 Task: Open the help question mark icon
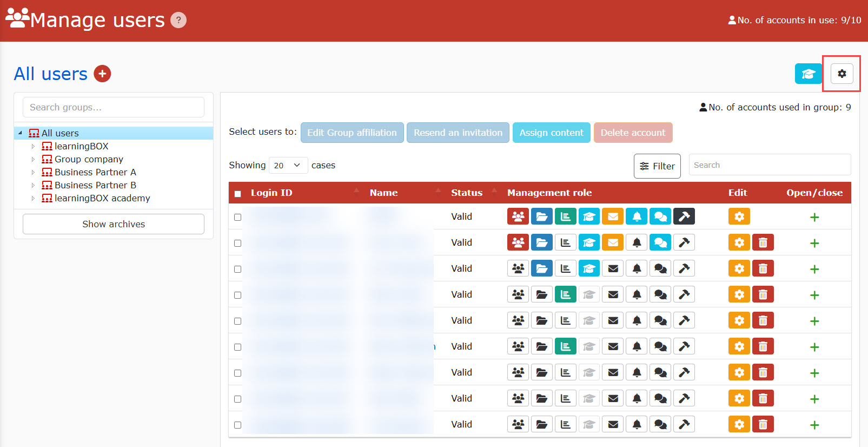(x=178, y=20)
